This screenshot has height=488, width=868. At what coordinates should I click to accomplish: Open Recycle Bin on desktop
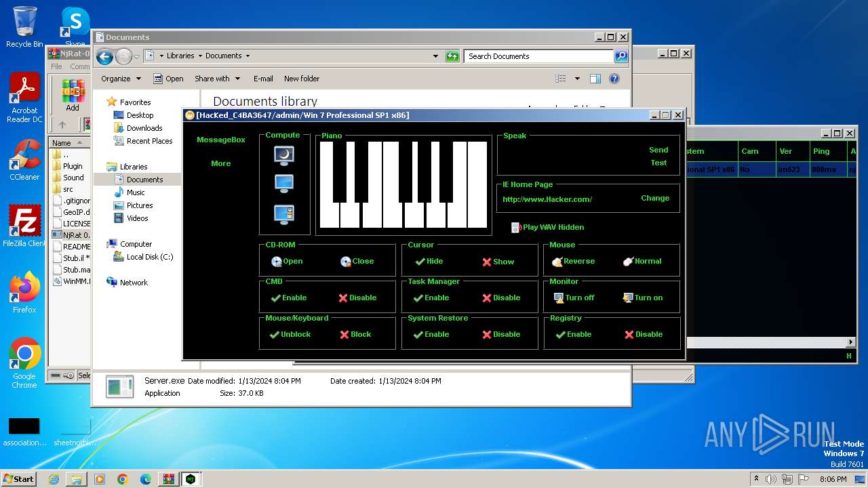tap(24, 26)
